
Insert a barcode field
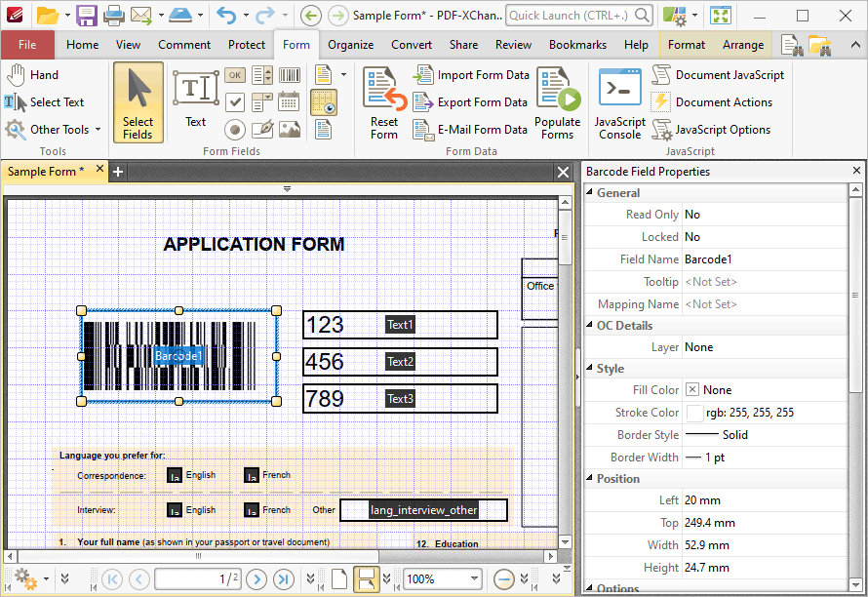coord(290,75)
